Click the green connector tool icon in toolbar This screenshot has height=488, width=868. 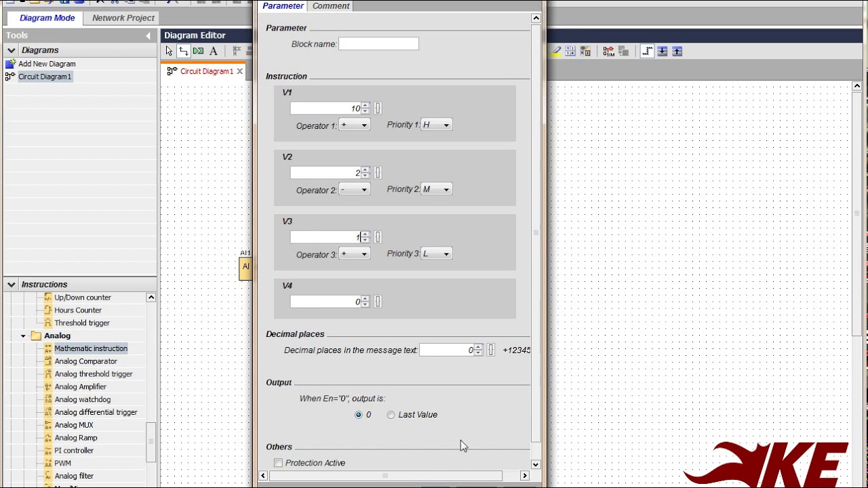click(x=198, y=51)
